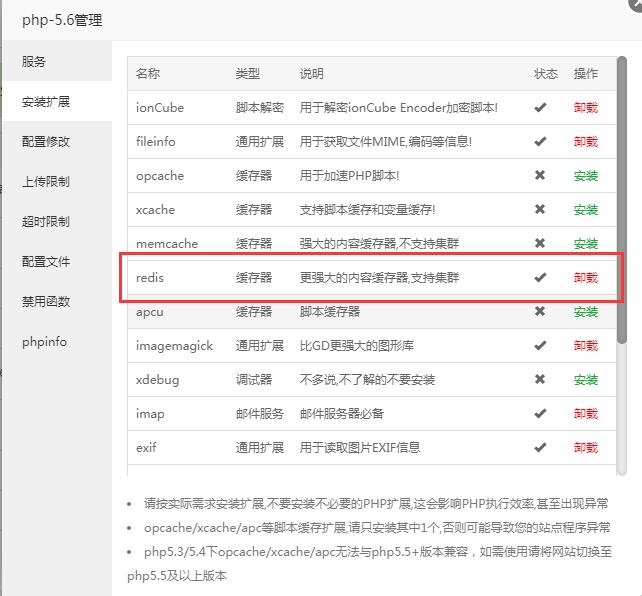This screenshot has height=596, width=642.
Task: Click the redis extension name
Action: pyautogui.click(x=149, y=278)
